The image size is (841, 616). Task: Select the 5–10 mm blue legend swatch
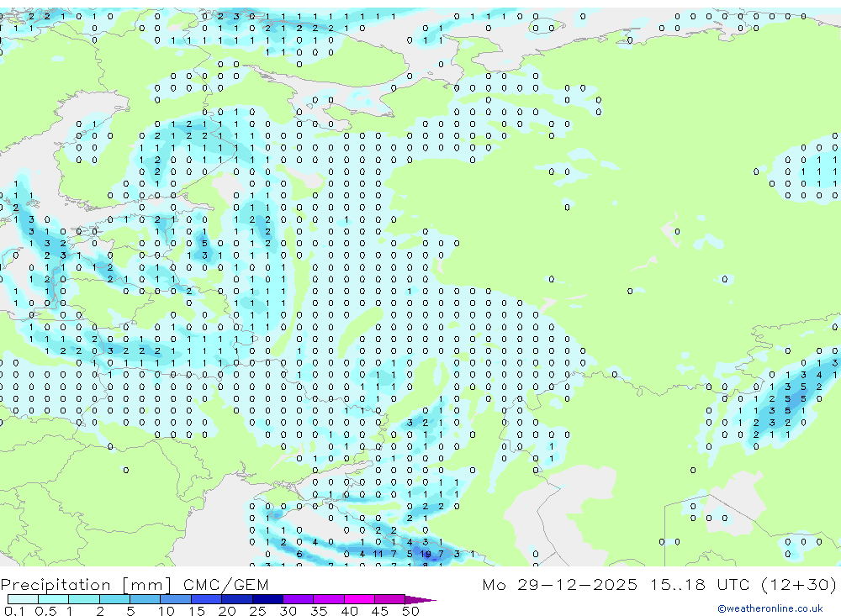145,599
